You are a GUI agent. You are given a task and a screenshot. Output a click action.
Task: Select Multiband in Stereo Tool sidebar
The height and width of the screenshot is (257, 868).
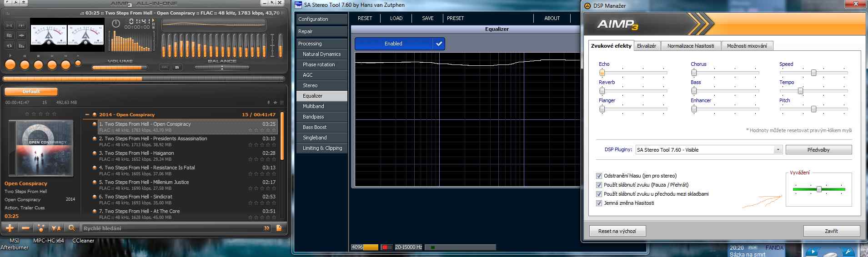pos(321,106)
